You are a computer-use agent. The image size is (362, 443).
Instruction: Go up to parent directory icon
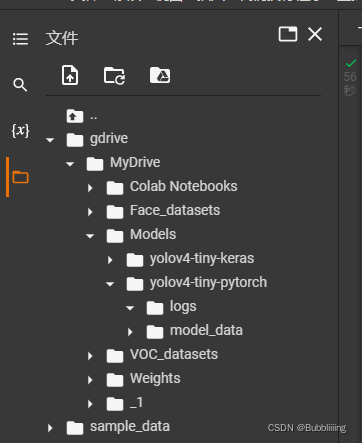pyautogui.click(x=75, y=116)
